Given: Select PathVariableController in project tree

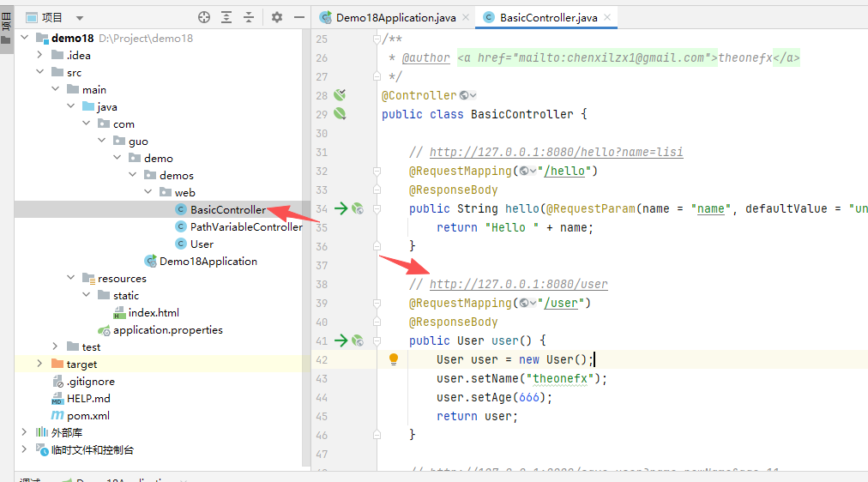Looking at the screenshot, I should tap(245, 226).
